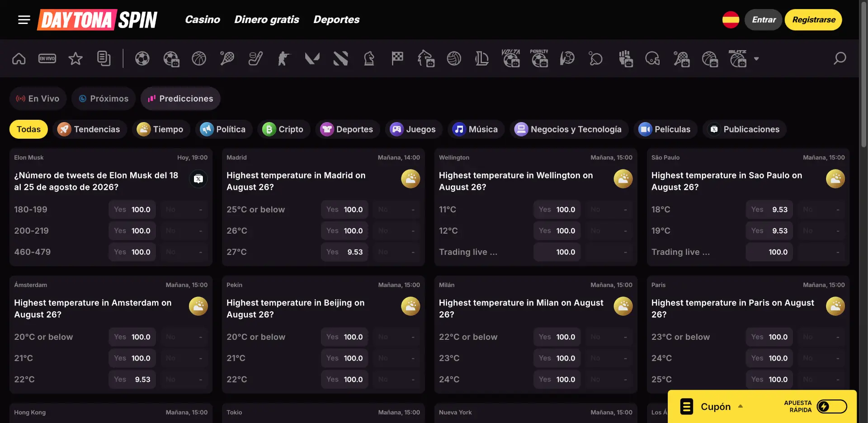Open the Highest temperature in Paris question
This screenshot has height=423, width=868.
(x=732, y=308)
